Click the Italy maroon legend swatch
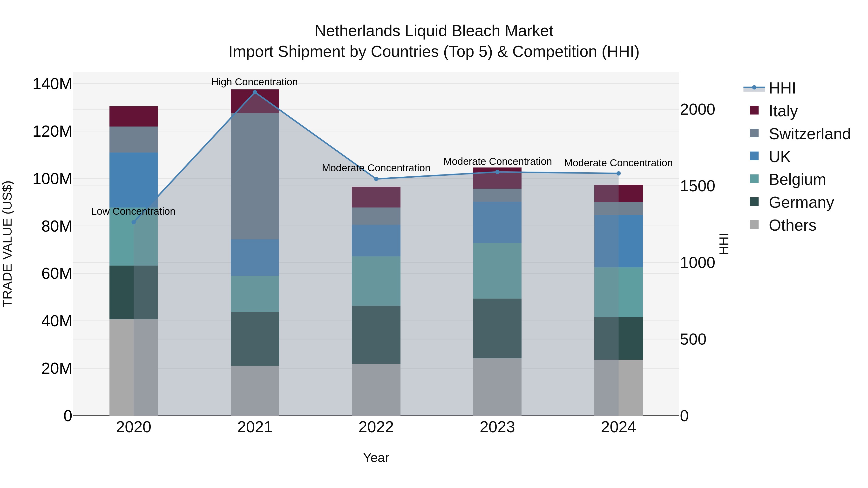This screenshot has width=868, height=488. click(x=754, y=110)
